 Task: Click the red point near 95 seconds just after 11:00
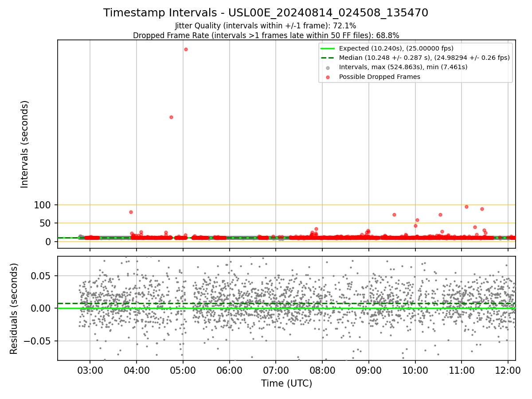pyautogui.click(x=466, y=207)
